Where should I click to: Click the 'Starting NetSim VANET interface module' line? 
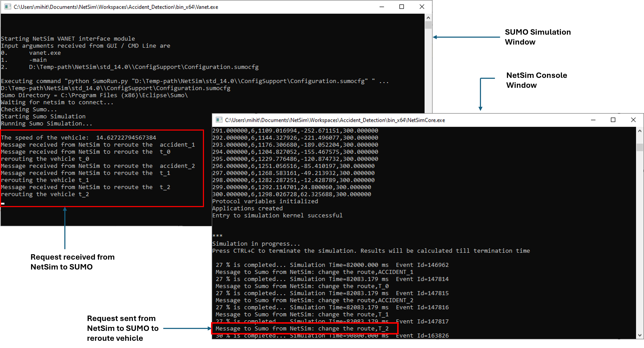pos(68,39)
